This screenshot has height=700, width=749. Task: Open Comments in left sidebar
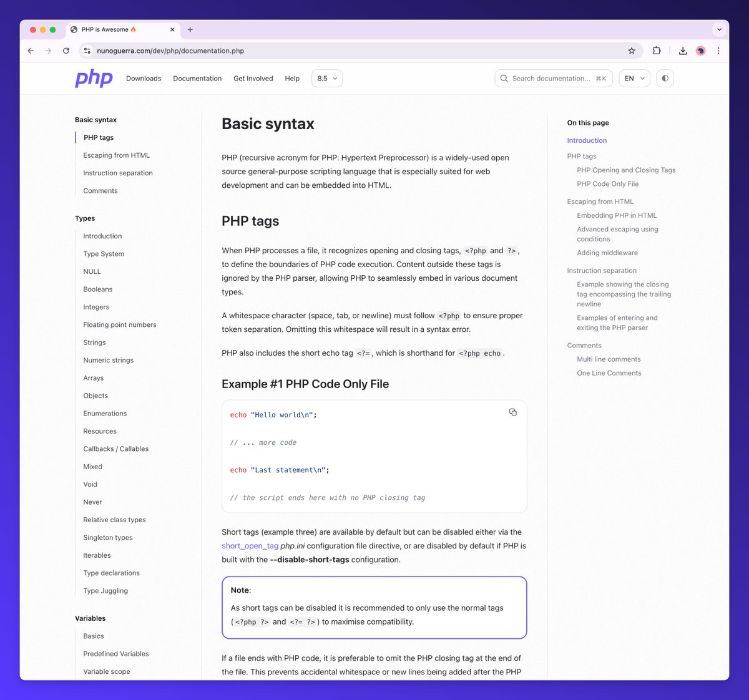point(100,191)
